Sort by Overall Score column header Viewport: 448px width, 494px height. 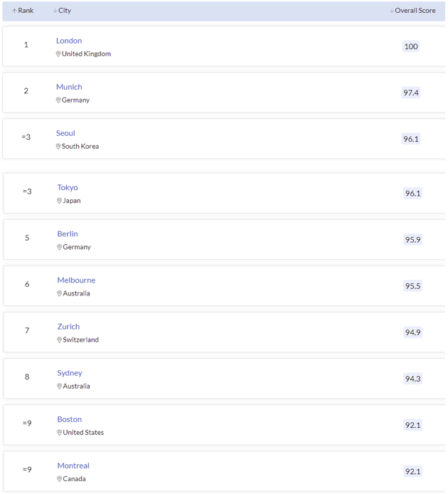(x=414, y=11)
